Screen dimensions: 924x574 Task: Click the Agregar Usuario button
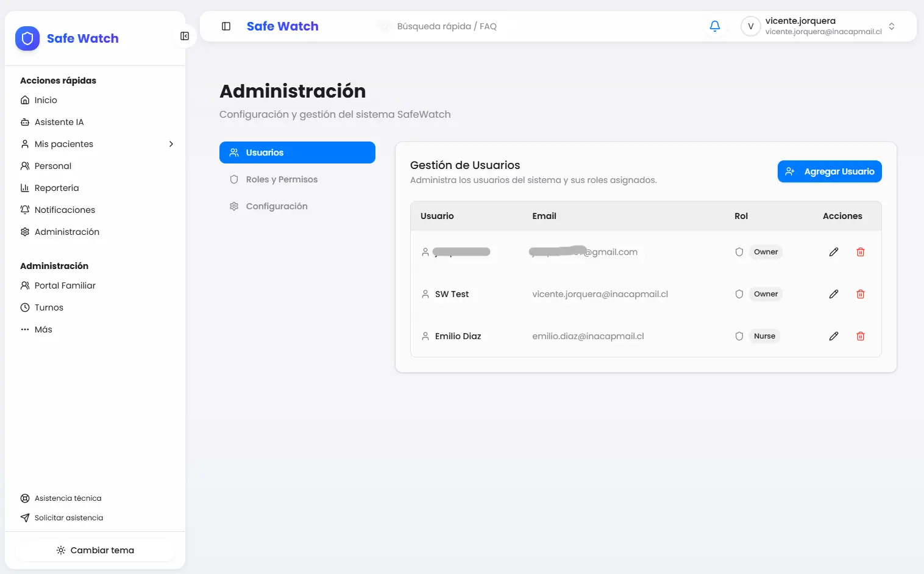(830, 171)
